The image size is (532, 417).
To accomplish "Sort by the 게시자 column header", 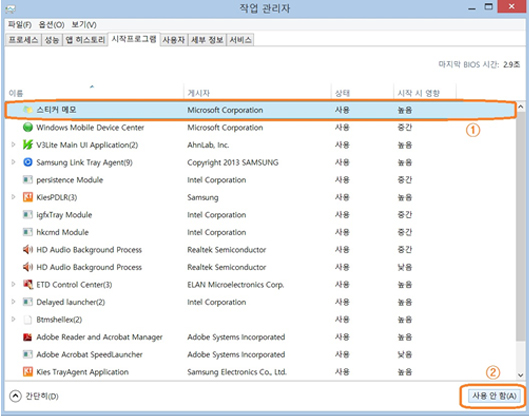I will [257, 93].
